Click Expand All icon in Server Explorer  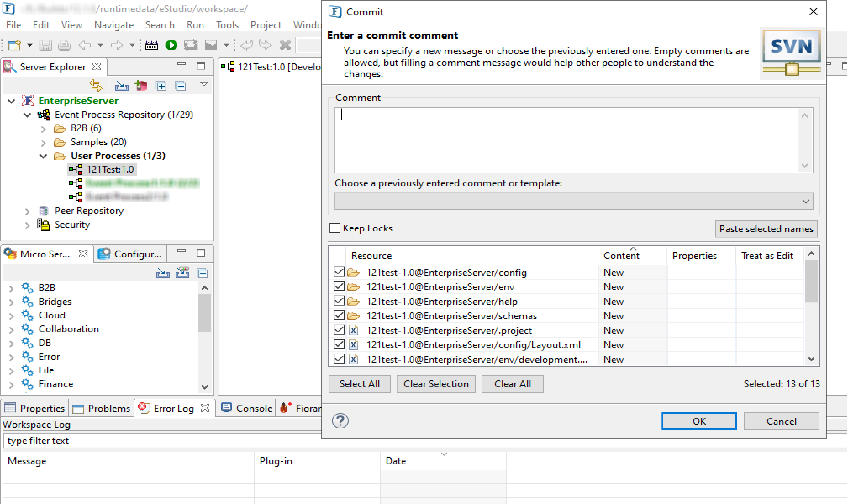pos(161,86)
